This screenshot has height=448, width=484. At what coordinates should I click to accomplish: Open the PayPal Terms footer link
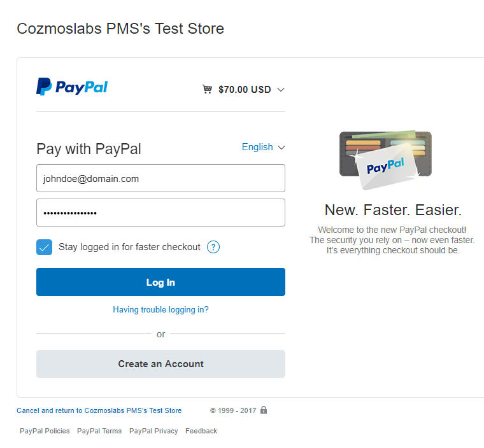pyautogui.click(x=99, y=431)
